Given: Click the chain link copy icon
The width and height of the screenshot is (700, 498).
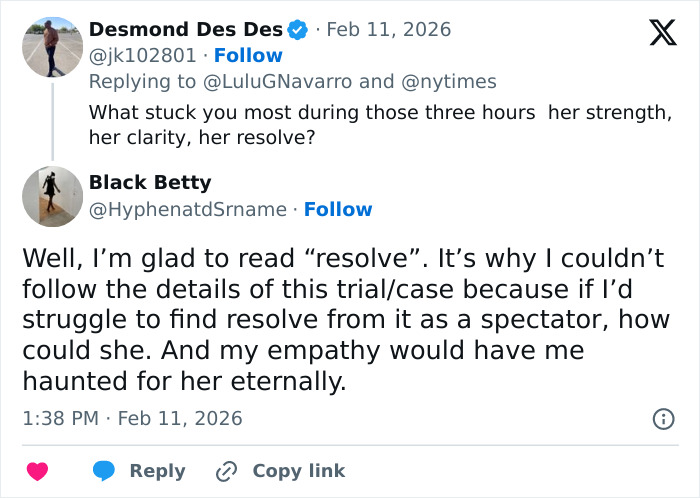Looking at the screenshot, I should click(226, 471).
